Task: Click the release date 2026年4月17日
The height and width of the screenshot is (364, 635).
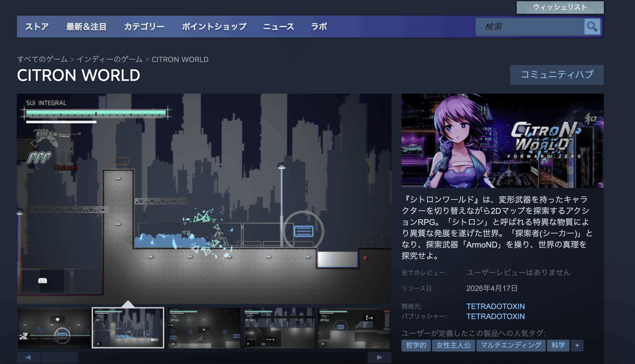Action: pyautogui.click(x=492, y=288)
